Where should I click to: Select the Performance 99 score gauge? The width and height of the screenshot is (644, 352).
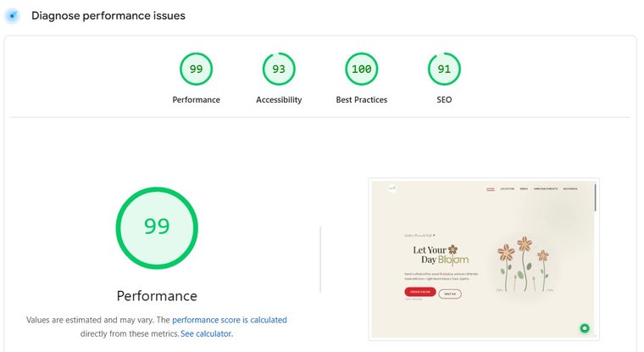196,69
